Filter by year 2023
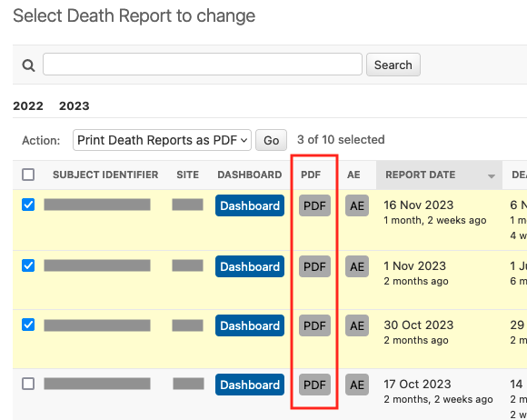 point(75,106)
